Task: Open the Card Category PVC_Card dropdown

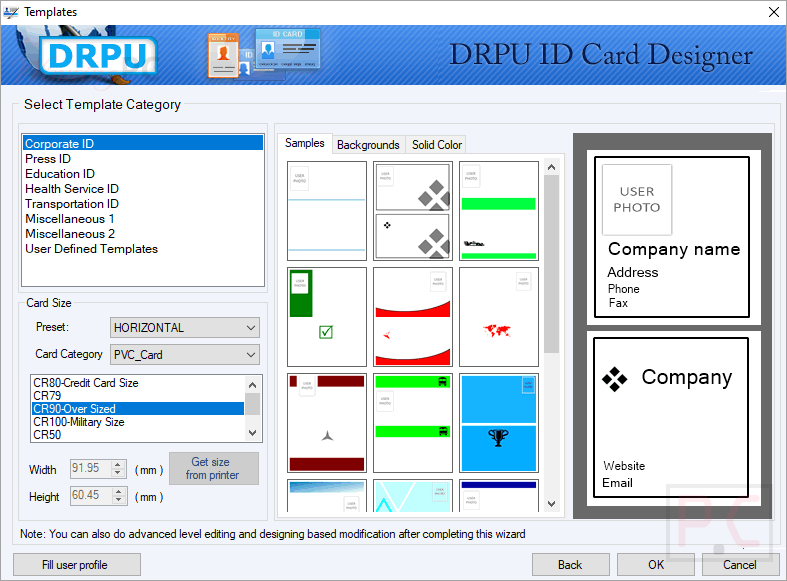Action: tap(185, 355)
